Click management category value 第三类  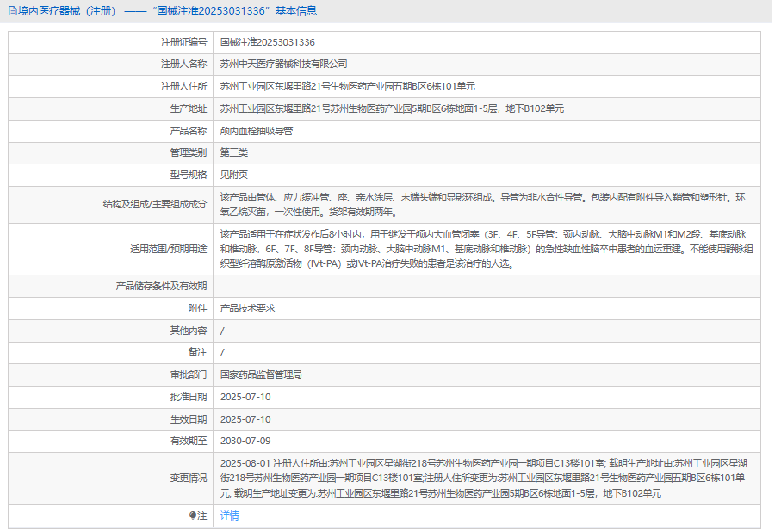click(x=234, y=153)
